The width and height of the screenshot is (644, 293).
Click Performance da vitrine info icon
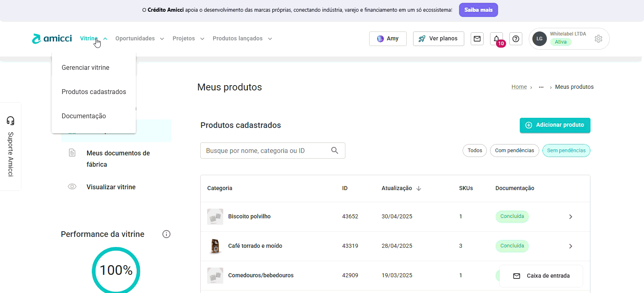coord(166,234)
